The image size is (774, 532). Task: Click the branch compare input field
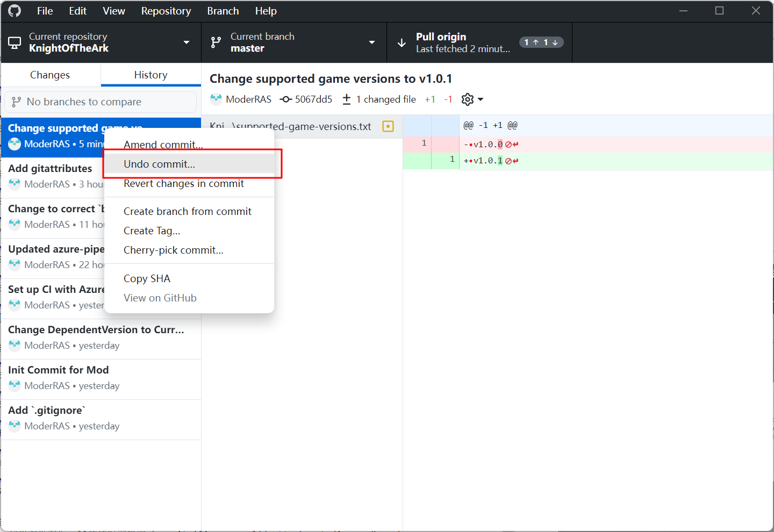click(x=101, y=102)
